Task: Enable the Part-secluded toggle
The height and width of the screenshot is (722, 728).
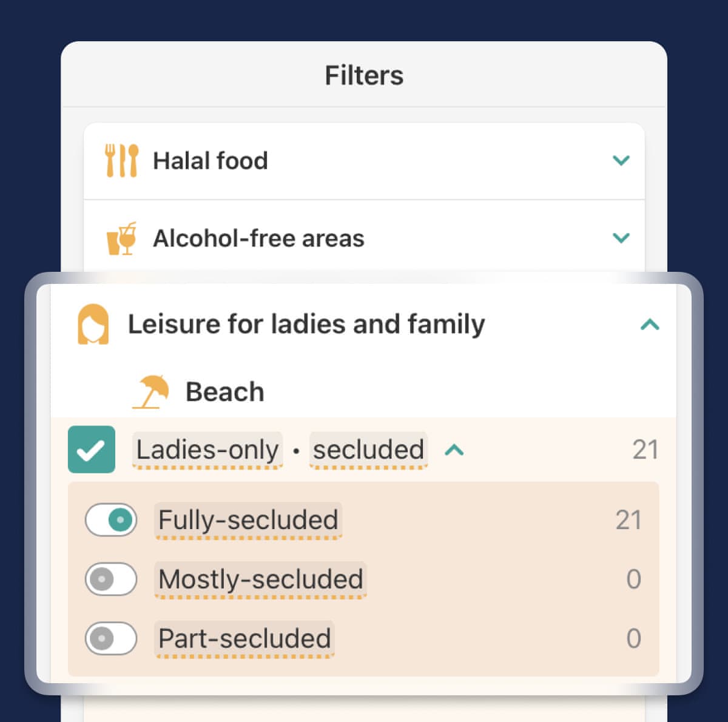Action: [111, 638]
